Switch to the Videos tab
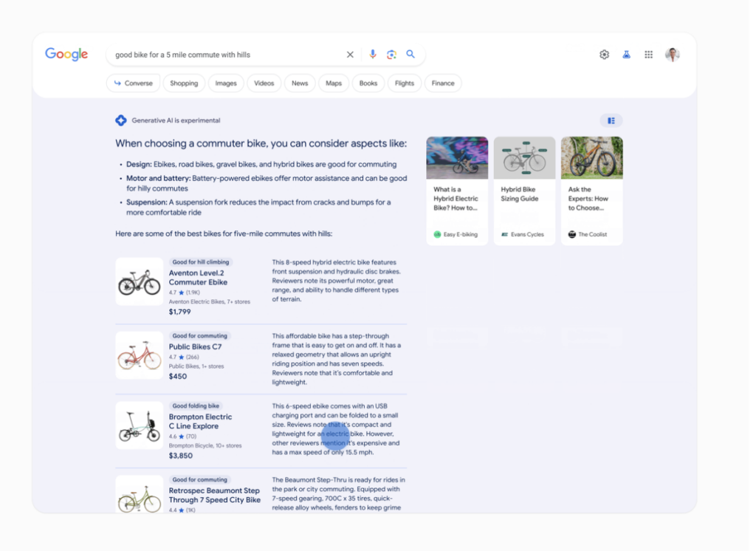Image resolution: width=756 pixels, height=551 pixels. click(x=264, y=83)
